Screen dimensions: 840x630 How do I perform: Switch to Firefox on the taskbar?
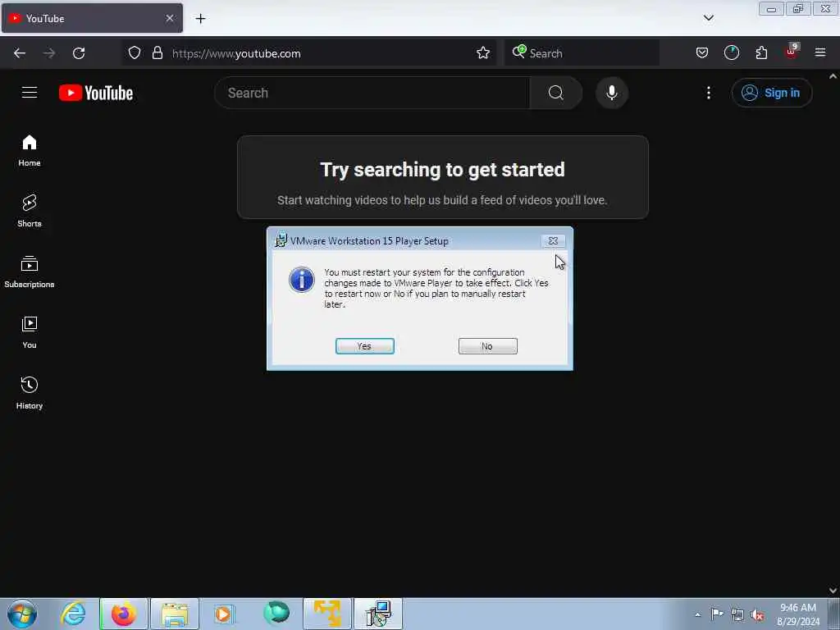(124, 614)
